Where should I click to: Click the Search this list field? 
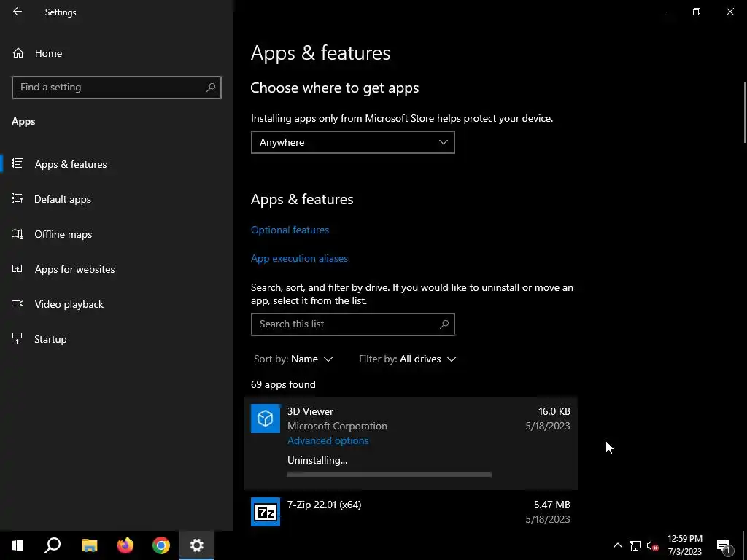(352, 324)
